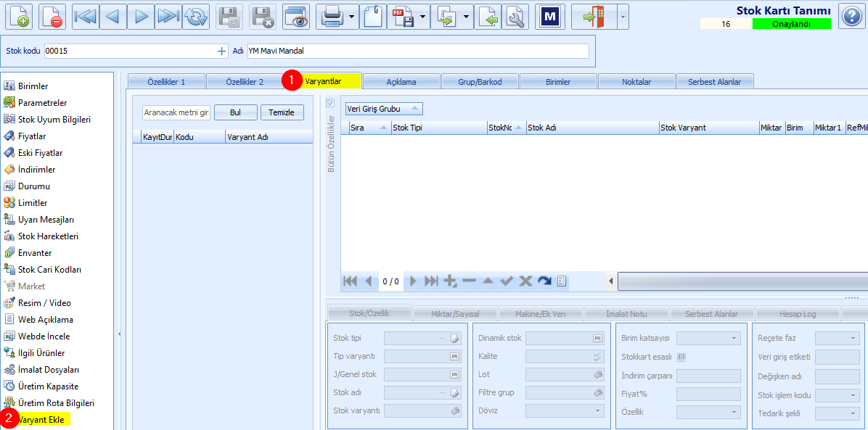Open Birim katsayısı dropdown
868x430 pixels.
tap(735, 338)
